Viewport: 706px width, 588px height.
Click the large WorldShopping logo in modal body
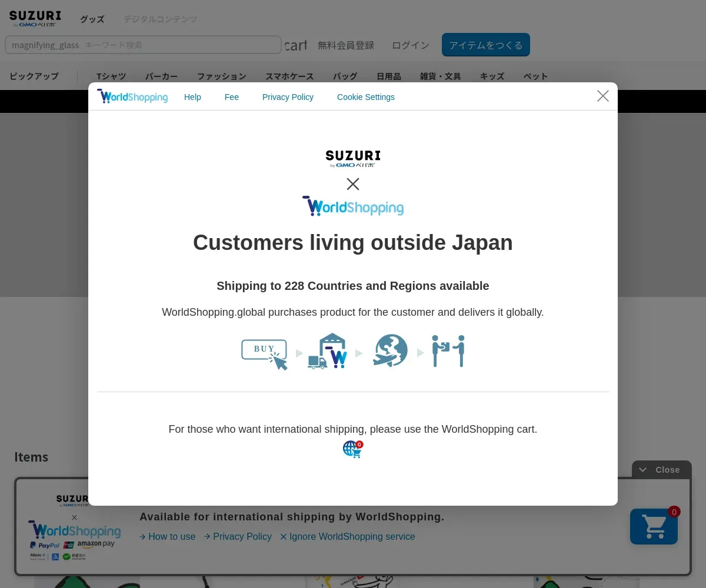[x=353, y=206]
